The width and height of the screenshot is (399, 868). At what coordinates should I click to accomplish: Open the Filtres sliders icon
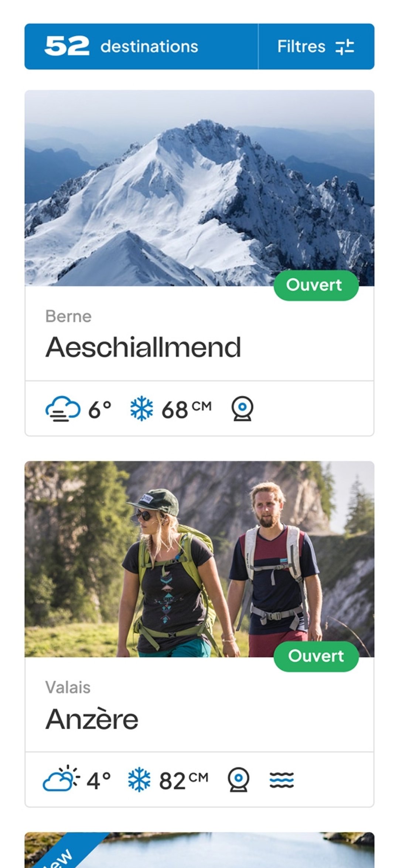coord(345,47)
